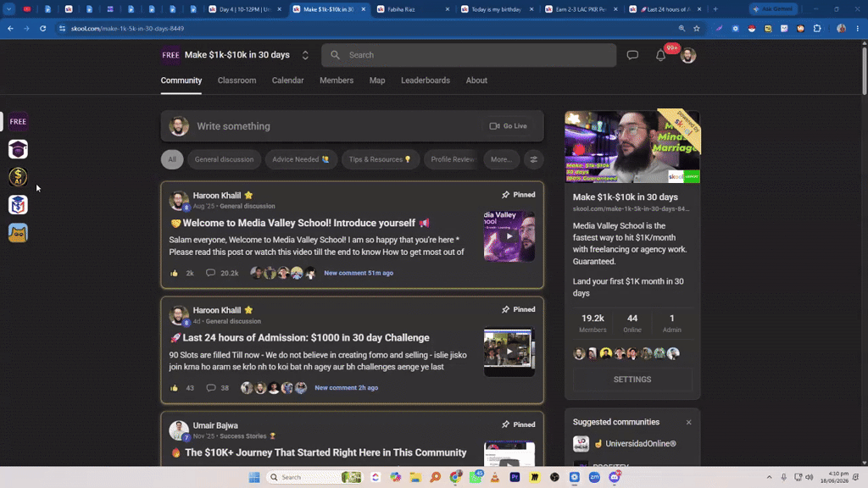Filter posts by Profile Review
Image resolution: width=868 pixels, height=488 pixels.
click(x=452, y=159)
